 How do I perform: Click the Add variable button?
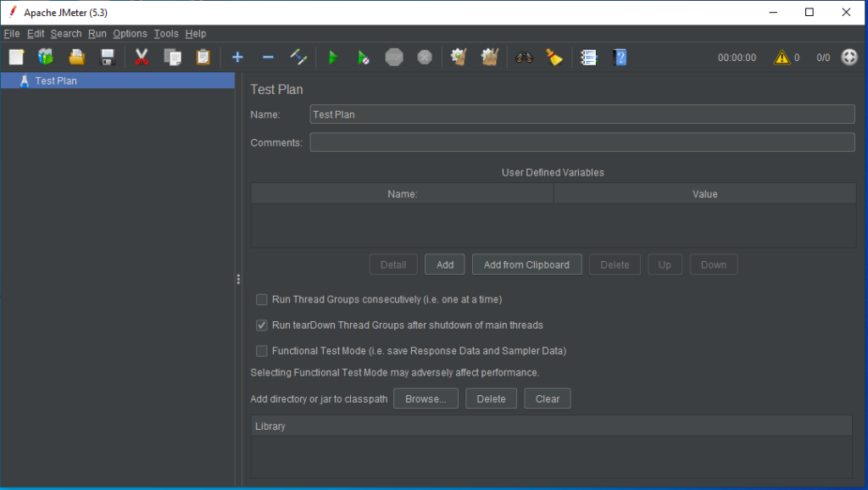point(444,264)
